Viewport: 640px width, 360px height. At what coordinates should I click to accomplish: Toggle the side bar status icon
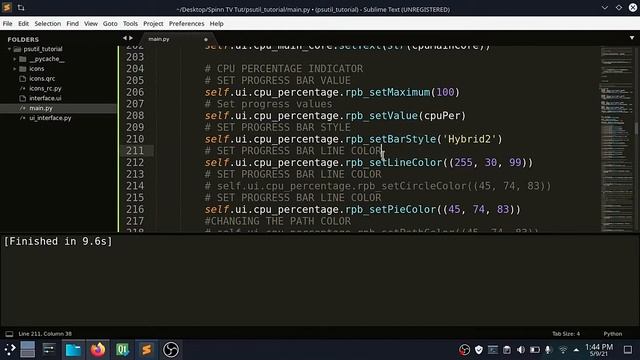point(9,334)
